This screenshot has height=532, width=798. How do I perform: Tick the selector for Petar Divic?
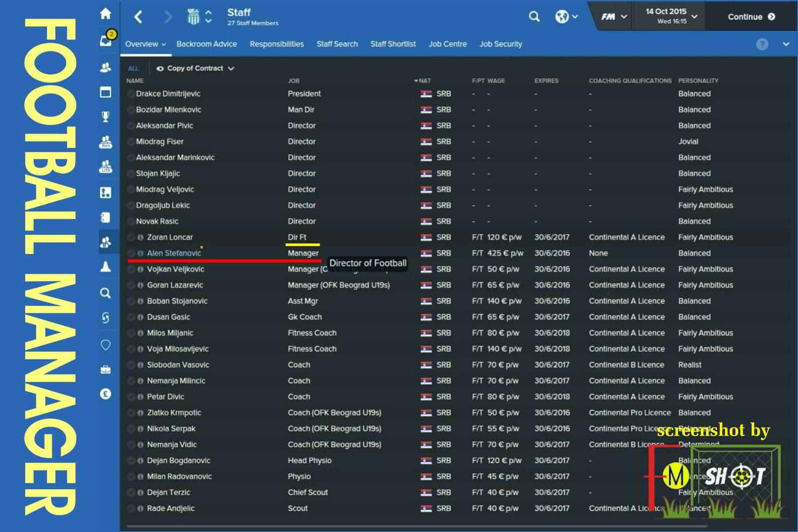coord(131,397)
